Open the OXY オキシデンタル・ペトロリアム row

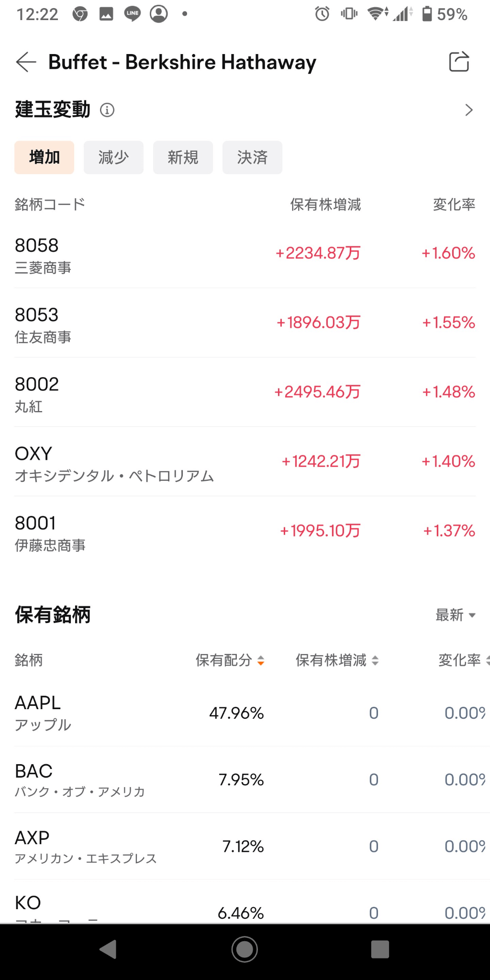[245, 462]
